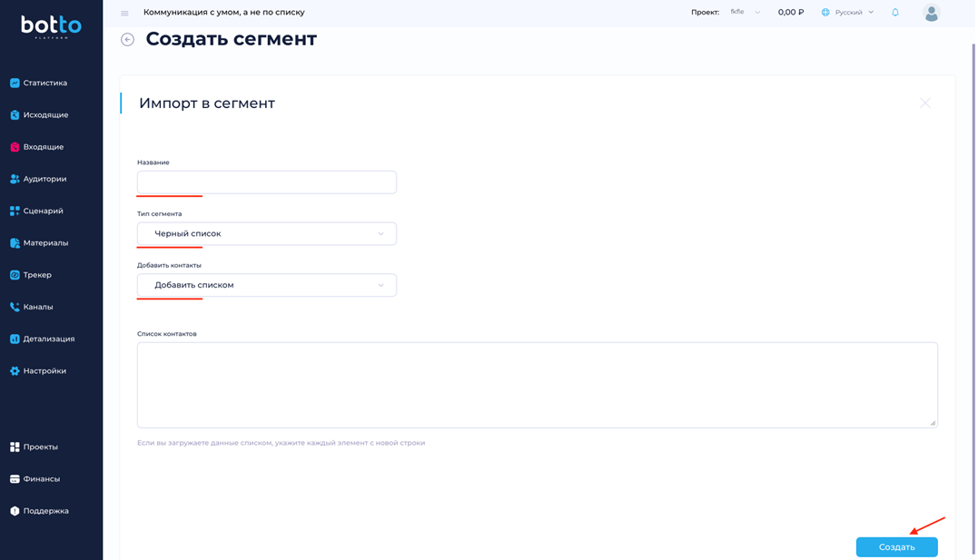Open Исходящие via its sidebar icon
This screenshot has width=978, height=560.
15,115
